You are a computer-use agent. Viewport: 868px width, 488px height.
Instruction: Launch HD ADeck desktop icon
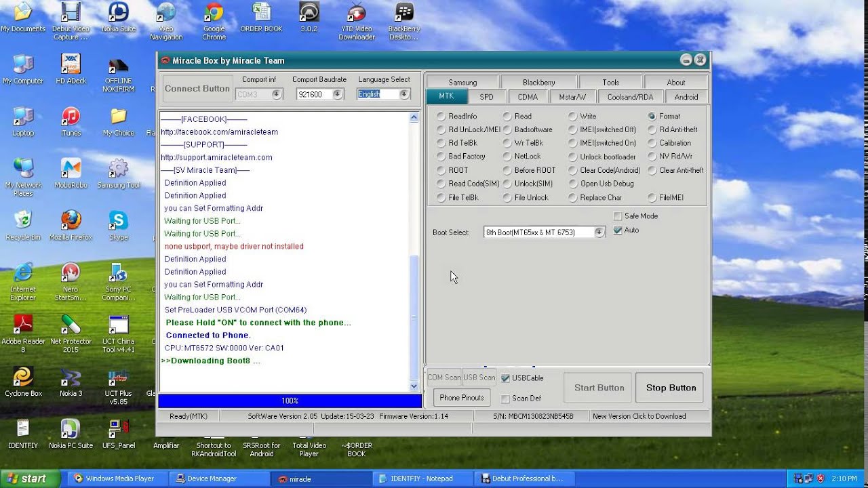pyautogui.click(x=71, y=70)
